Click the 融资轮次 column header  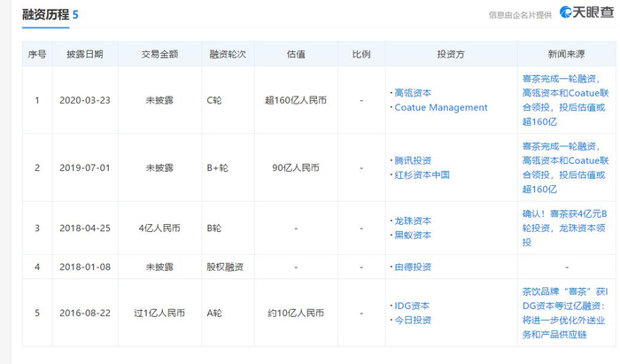tap(228, 54)
